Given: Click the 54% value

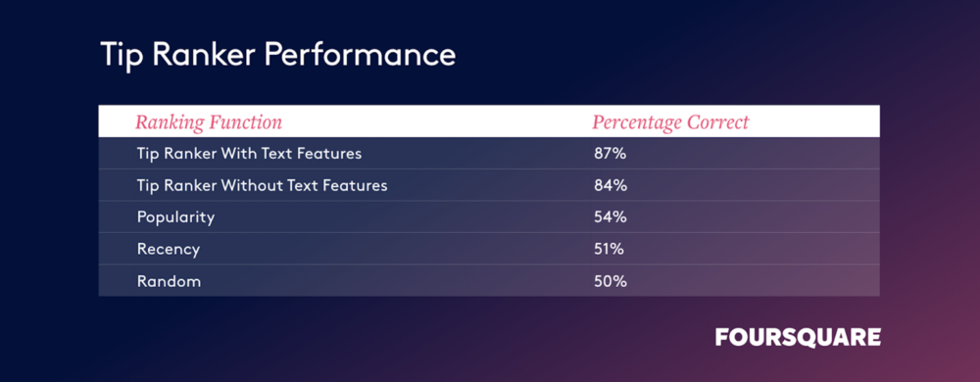Looking at the screenshot, I should tap(611, 217).
